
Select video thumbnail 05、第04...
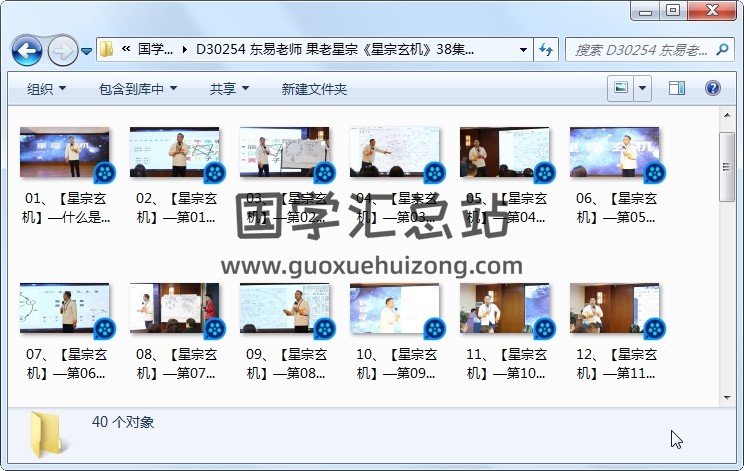(x=506, y=153)
